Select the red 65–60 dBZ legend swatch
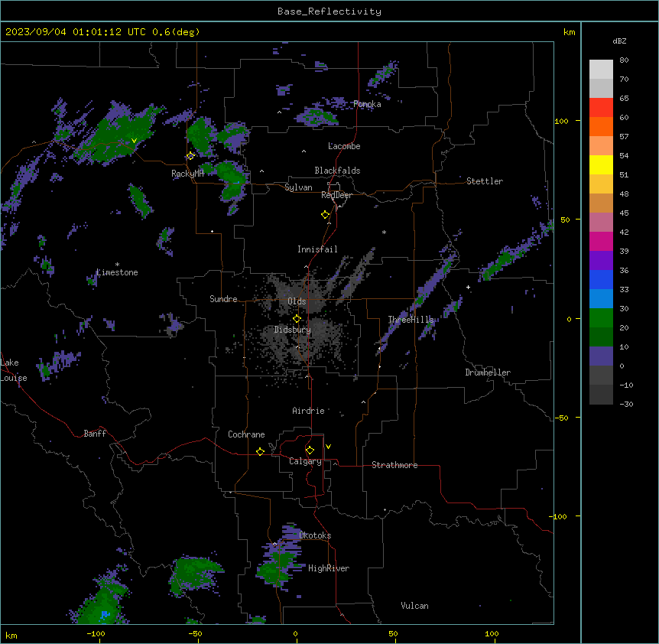This screenshot has width=659, height=644. coord(601,108)
